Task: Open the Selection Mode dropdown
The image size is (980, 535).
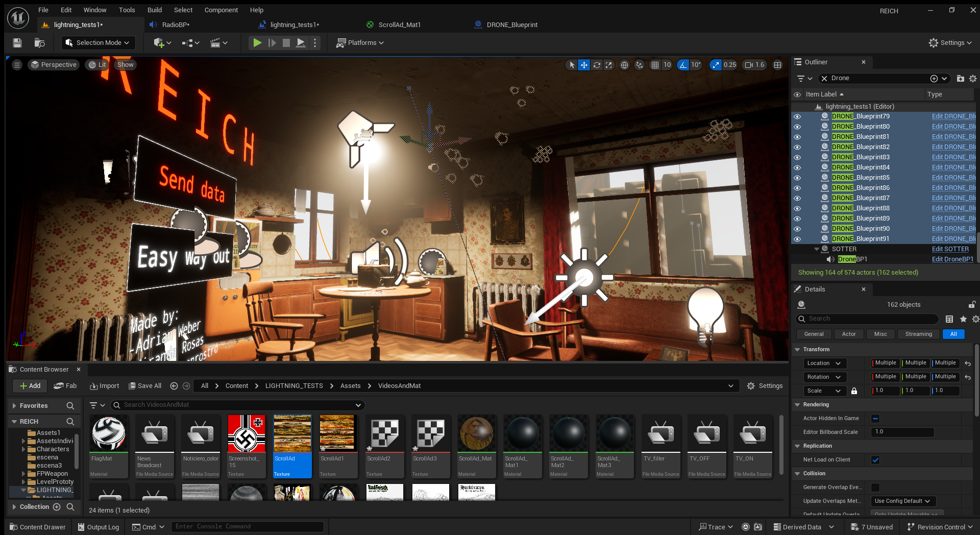Action: tap(99, 43)
